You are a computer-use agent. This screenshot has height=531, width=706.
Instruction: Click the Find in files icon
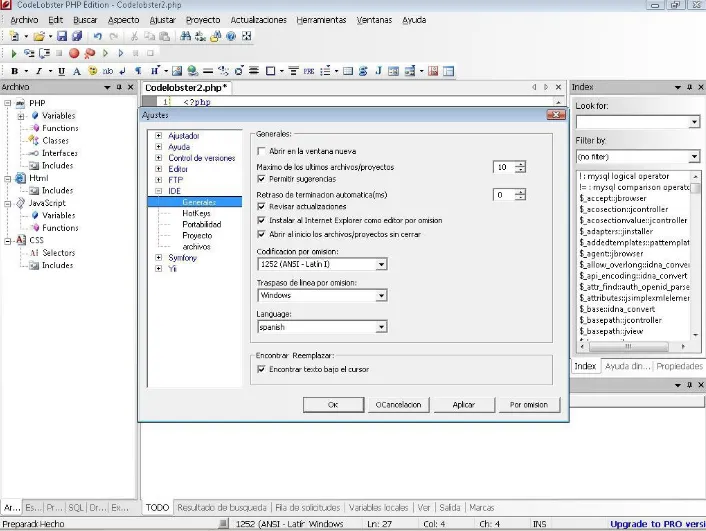(216, 36)
